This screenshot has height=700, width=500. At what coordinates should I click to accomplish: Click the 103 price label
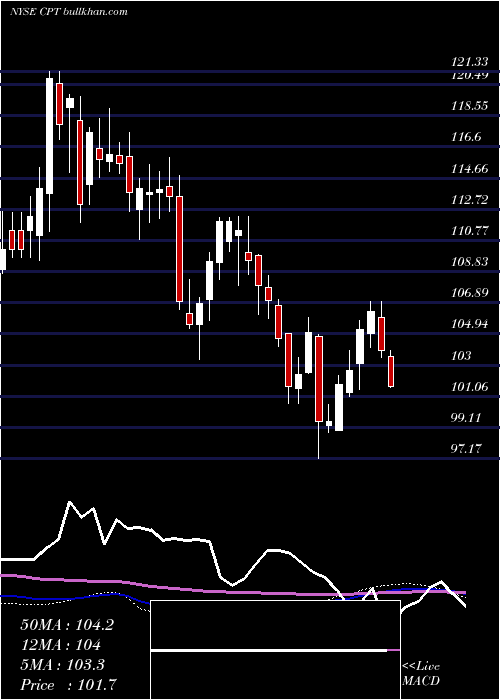point(461,355)
